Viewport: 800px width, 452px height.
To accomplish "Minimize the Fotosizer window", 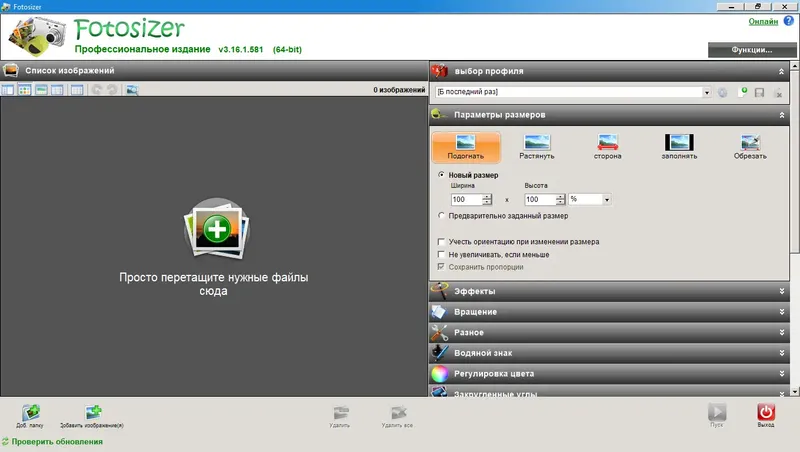I will (731, 7).
